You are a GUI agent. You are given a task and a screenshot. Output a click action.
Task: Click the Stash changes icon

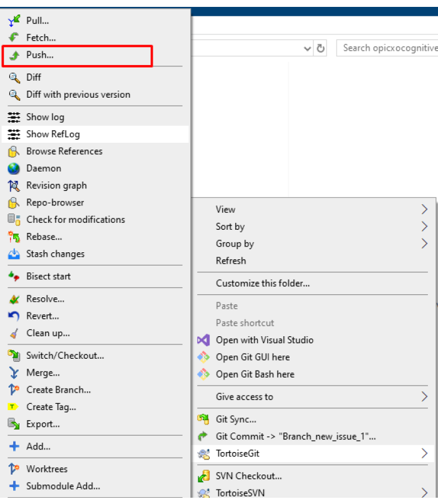(x=14, y=254)
